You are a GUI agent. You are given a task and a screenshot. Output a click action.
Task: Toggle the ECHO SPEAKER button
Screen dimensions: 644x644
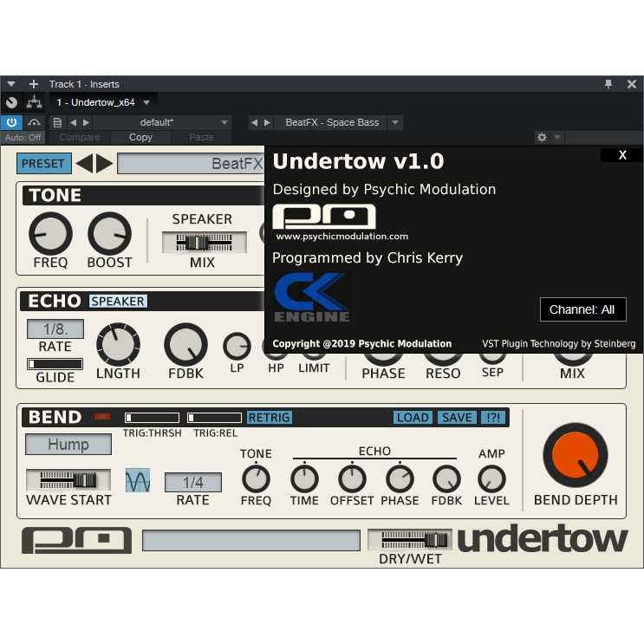118,302
